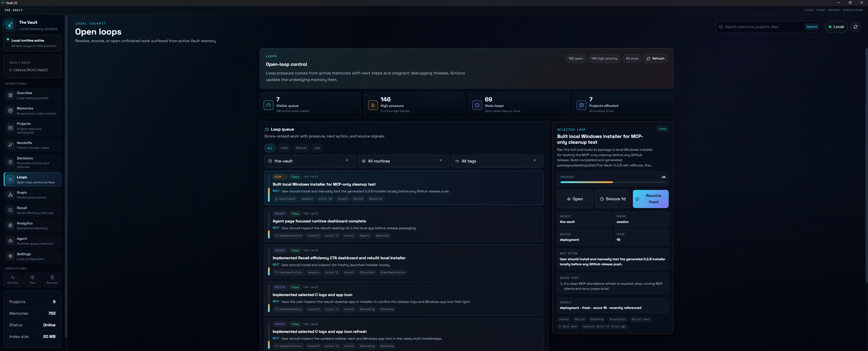Screen dimensions: 868x351
Task: Click Snooze 1d button
Action: [x=613, y=199]
